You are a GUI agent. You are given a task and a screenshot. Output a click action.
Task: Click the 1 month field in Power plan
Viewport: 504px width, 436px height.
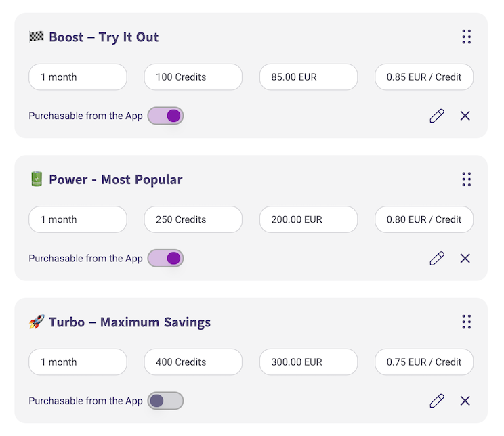(78, 219)
